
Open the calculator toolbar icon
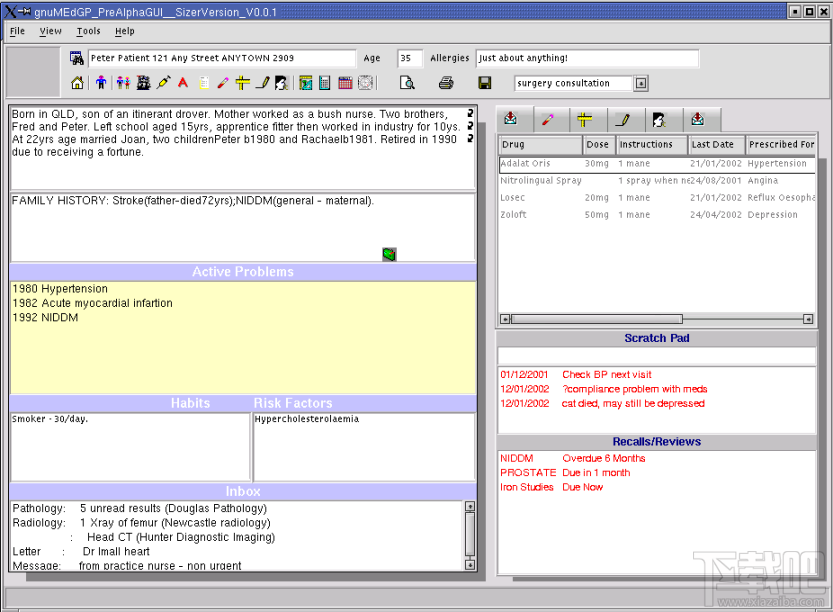click(323, 83)
